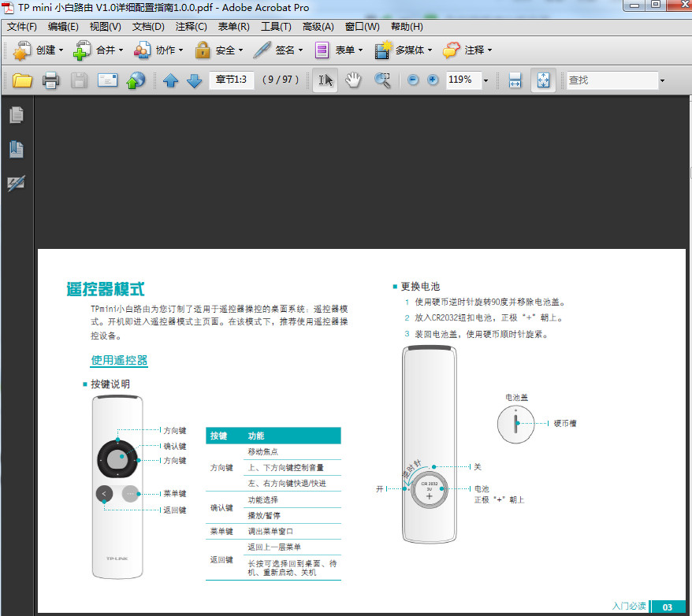Open the Bookmarks panel in sidebar
Viewport: 692px width, 616px height.
16,148
